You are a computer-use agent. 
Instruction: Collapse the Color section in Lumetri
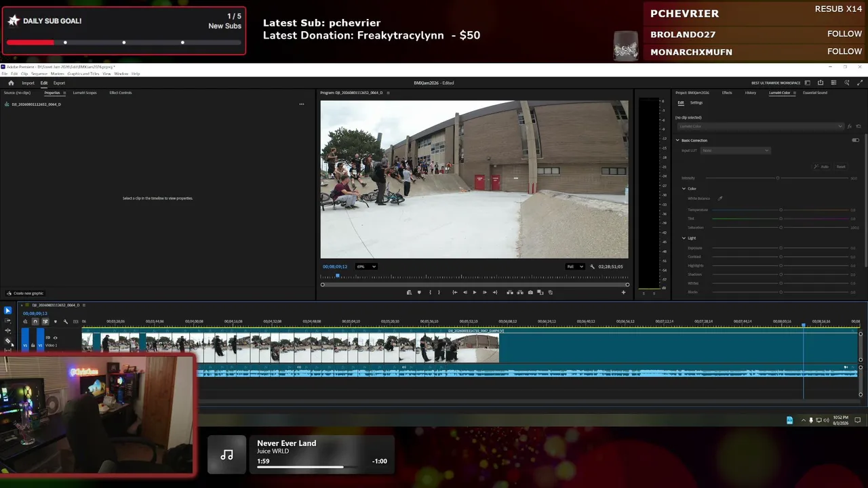click(x=684, y=188)
